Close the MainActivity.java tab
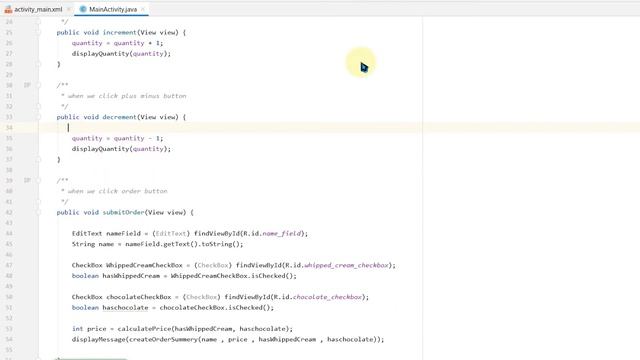 (142, 9)
